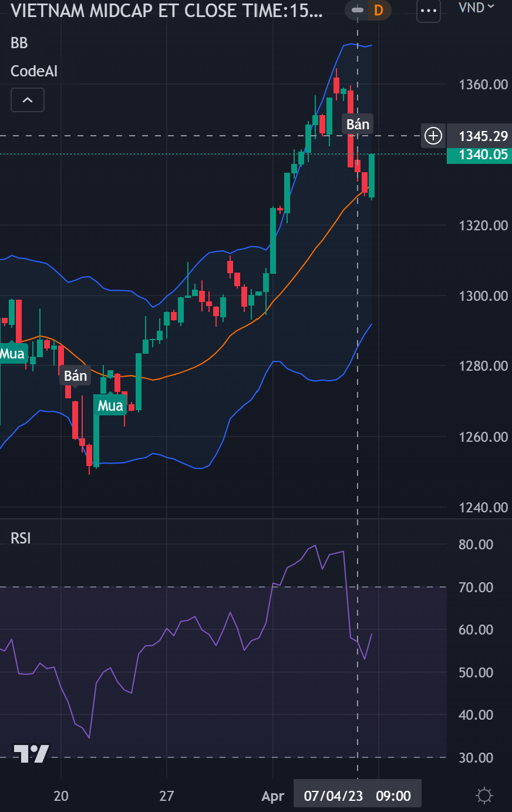
Task: Select the CodeAI indicator label
Action: point(34,71)
